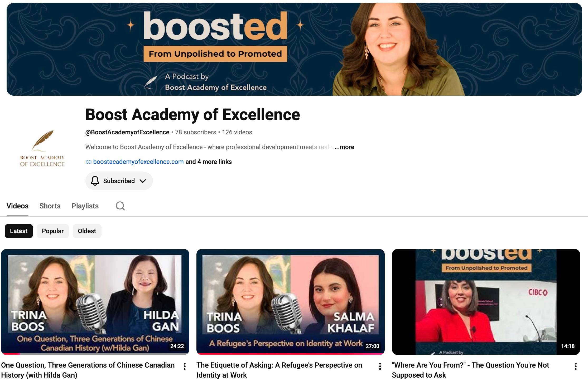Click the 126 videos count
The width and height of the screenshot is (588, 381).
click(237, 132)
